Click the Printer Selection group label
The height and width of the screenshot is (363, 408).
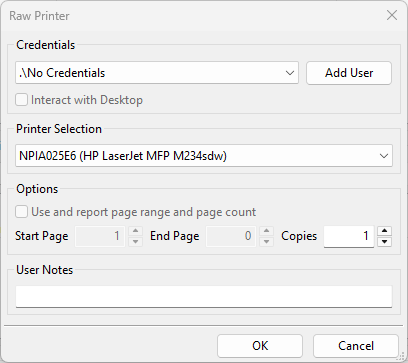(x=59, y=129)
